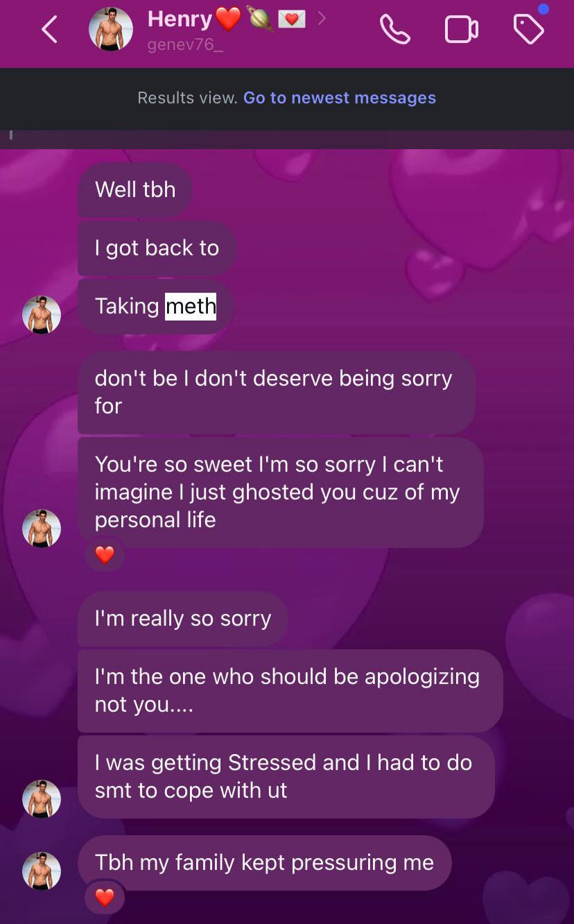The height and width of the screenshot is (924, 574).
Task: Go to newest messages link
Action: [x=340, y=98]
